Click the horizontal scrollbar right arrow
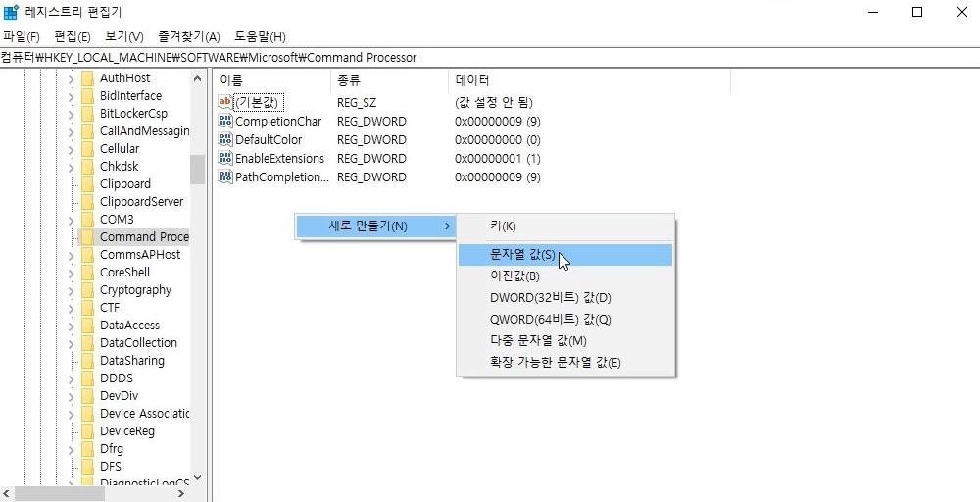This screenshot has width=980, height=502. point(181,494)
